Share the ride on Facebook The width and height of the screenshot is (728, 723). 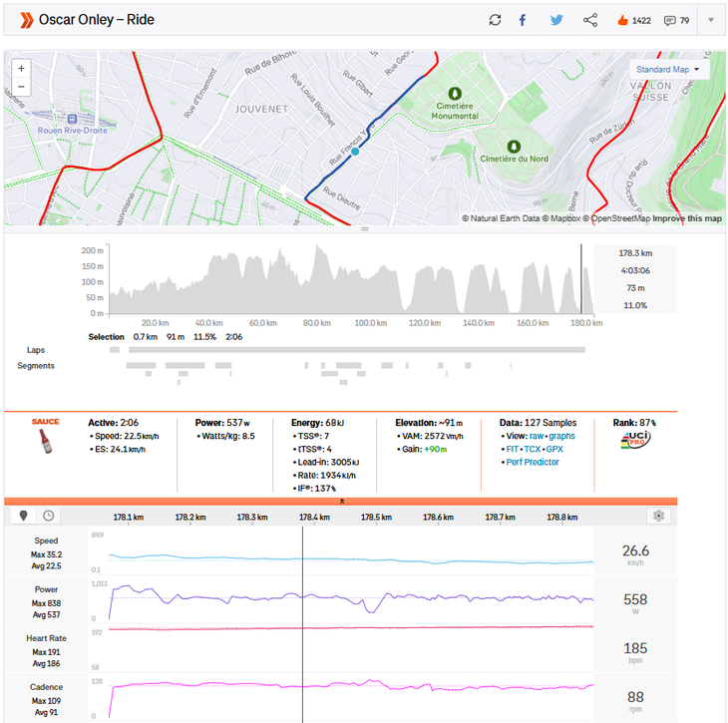coord(523,20)
